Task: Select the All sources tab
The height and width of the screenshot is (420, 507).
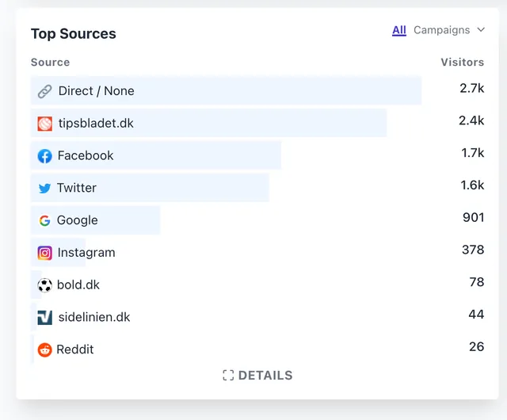Action: pyautogui.click(x=399, y=30)
